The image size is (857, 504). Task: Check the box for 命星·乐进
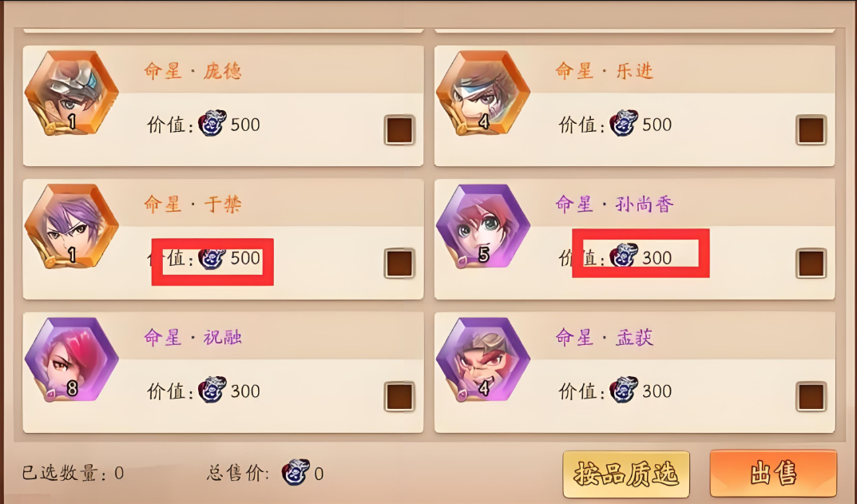pos(811,130)
